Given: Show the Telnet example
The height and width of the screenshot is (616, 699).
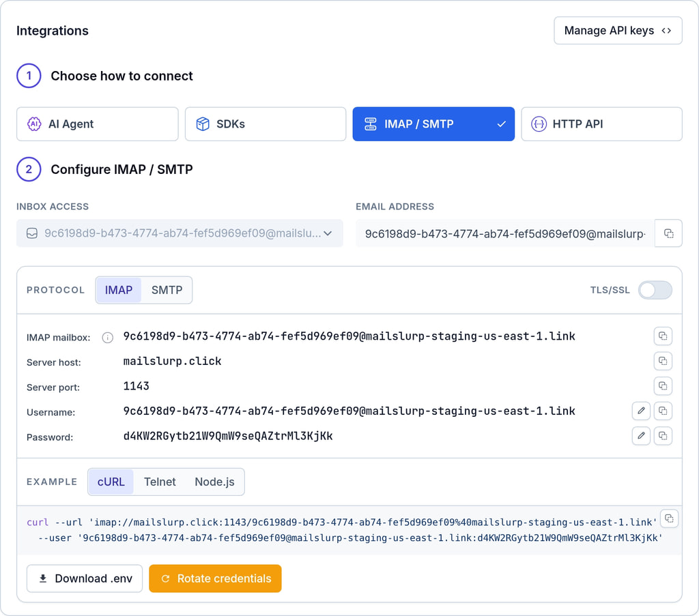Looking at the screenshot, I should (x=160, y=482).
